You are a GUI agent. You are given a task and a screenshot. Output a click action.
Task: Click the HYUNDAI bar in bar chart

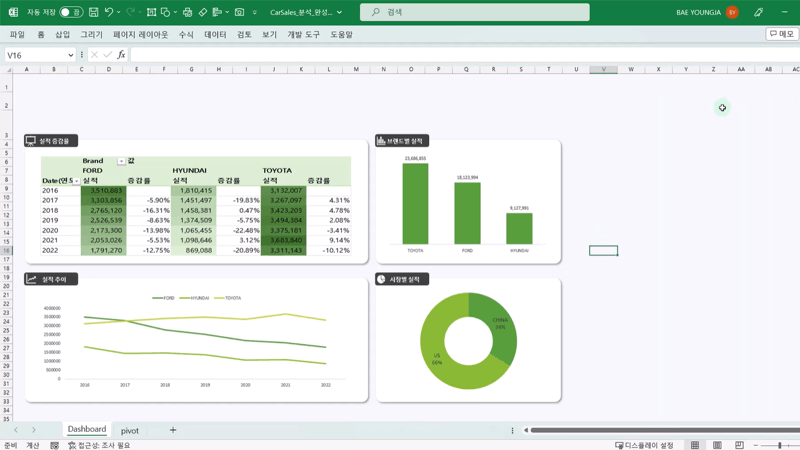coord(519,228)
